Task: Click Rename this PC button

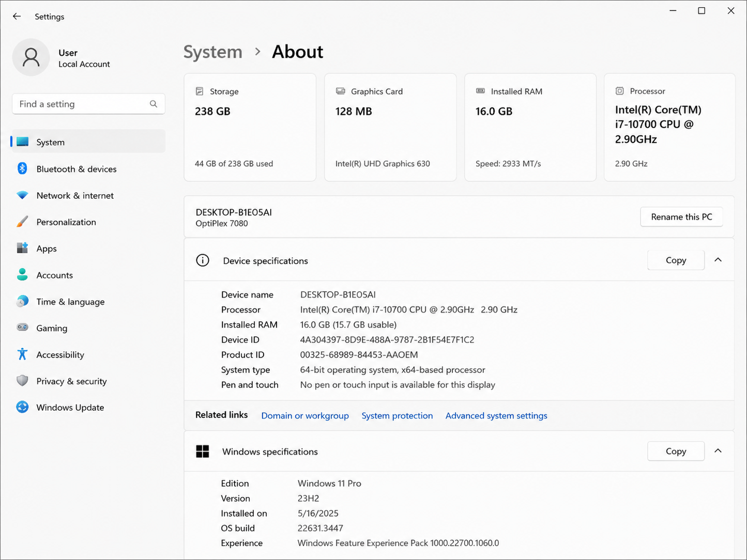Action: 681,217
